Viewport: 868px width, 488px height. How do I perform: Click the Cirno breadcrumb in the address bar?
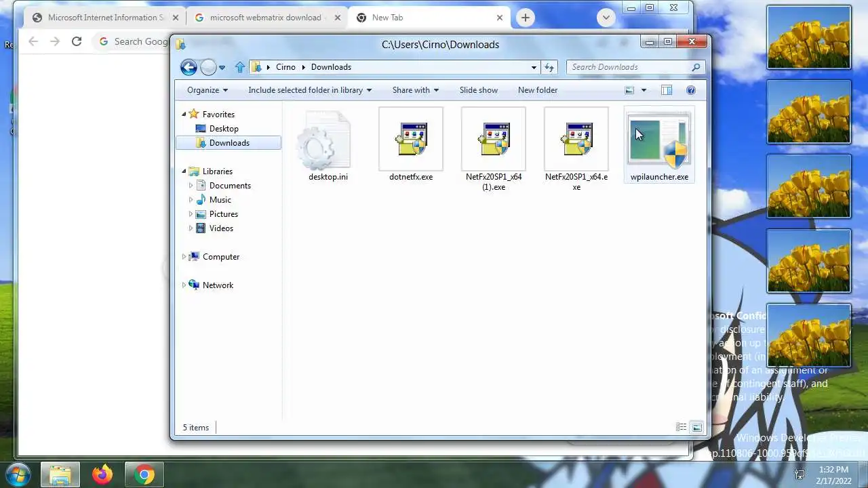285,67
